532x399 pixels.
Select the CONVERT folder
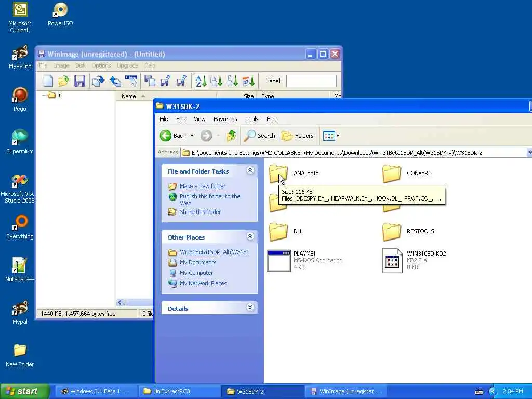click(x=406, y=174)
